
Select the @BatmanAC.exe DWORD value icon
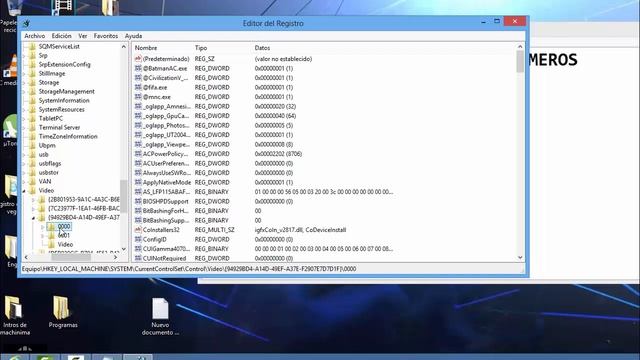point(138,68)
